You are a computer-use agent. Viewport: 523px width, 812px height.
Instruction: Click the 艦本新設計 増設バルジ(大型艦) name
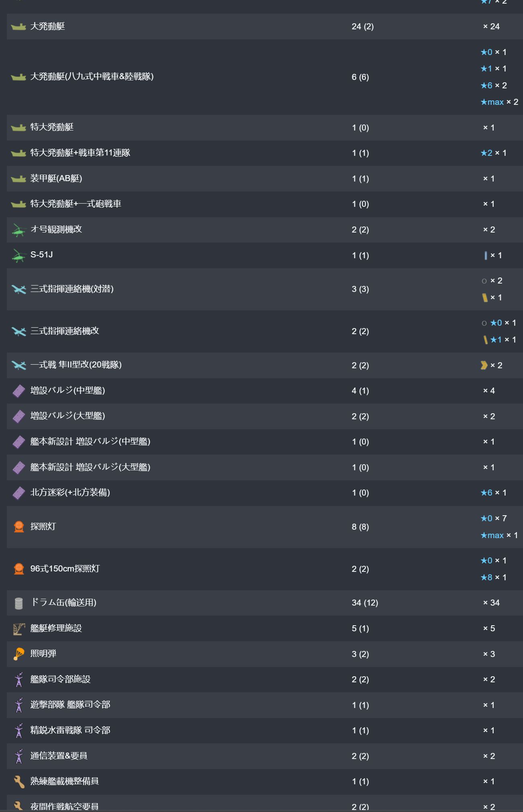point(90,467)
